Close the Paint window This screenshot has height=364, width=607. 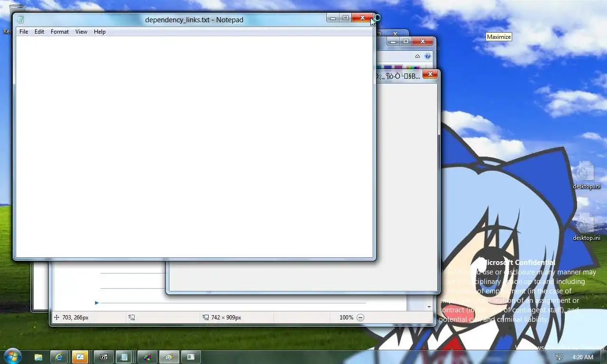[x=422, y=42]
